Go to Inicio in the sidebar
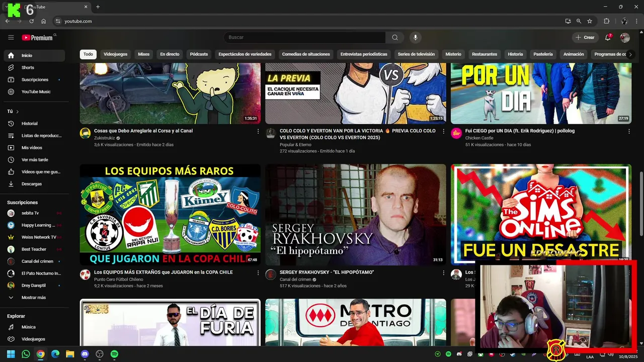Viewport: 644px width, 362px height. (34, 55)
